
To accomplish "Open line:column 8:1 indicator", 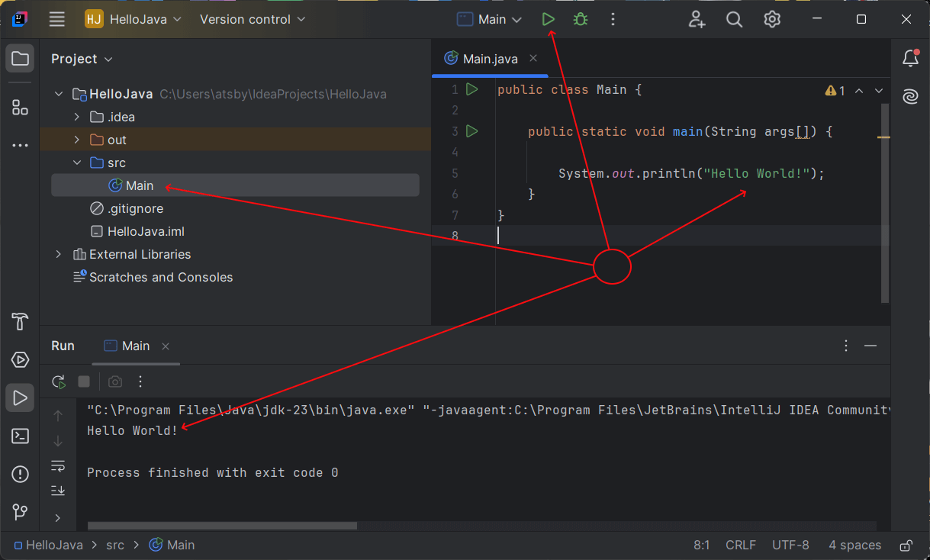I will [702, 545].
